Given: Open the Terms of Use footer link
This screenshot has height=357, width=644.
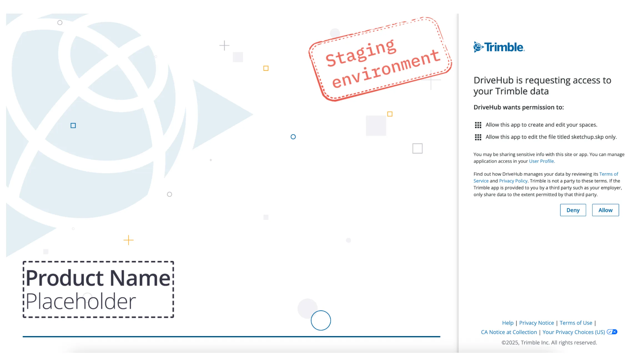Looking at the screenshot, I should [x=576, y=323].
